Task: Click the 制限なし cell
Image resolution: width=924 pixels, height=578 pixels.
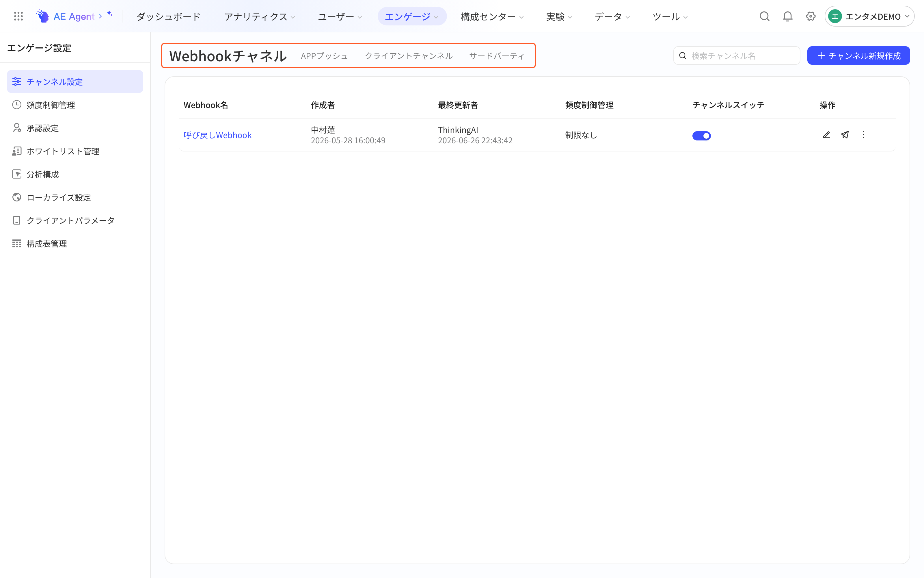Action: 581,135
